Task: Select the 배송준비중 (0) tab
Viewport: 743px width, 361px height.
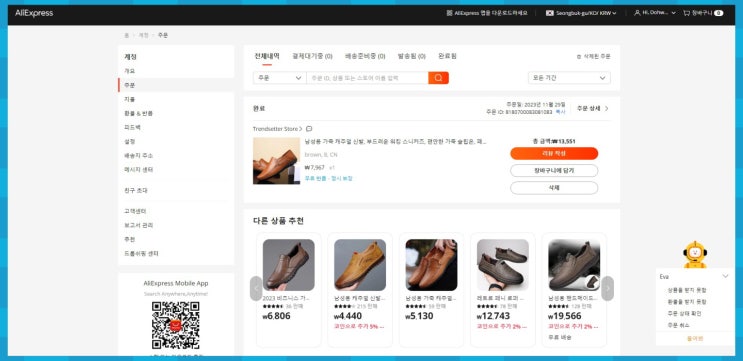Action: pos(365,56)
